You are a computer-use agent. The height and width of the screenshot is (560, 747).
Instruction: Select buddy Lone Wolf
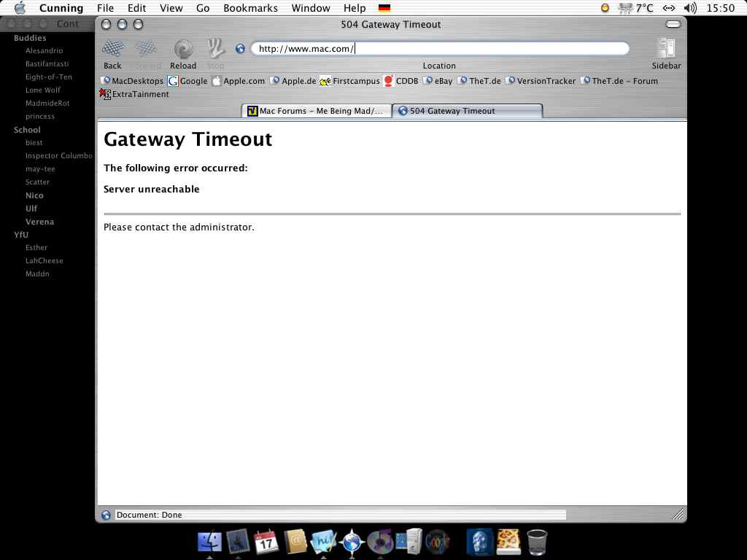point(43,90)
